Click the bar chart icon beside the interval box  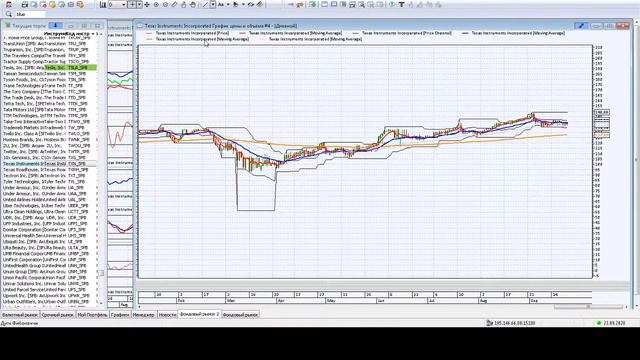(103, 5)
